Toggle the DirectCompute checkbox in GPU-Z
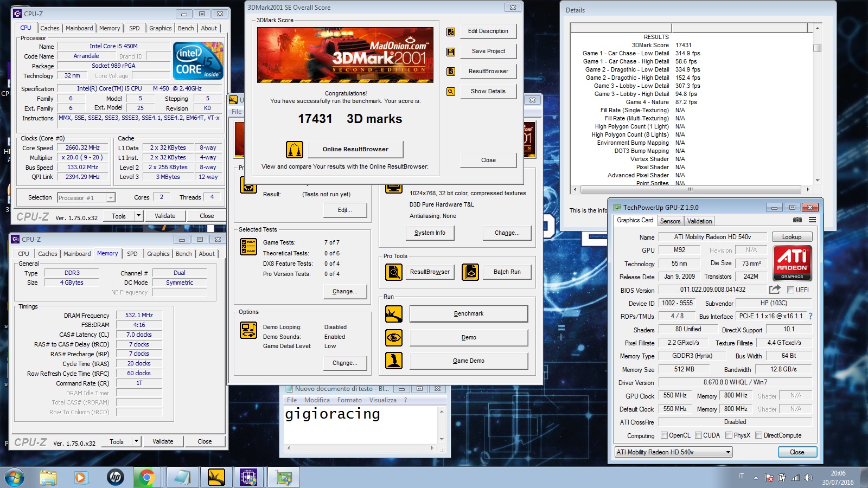This screenshot has height=488, width=868. pos(758,435)
